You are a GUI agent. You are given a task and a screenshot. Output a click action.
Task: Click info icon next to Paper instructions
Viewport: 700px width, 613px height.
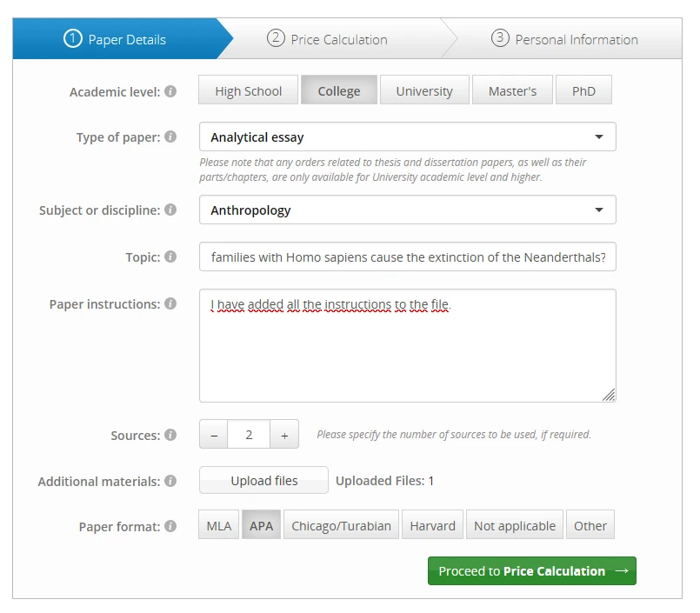coord(170,304)
